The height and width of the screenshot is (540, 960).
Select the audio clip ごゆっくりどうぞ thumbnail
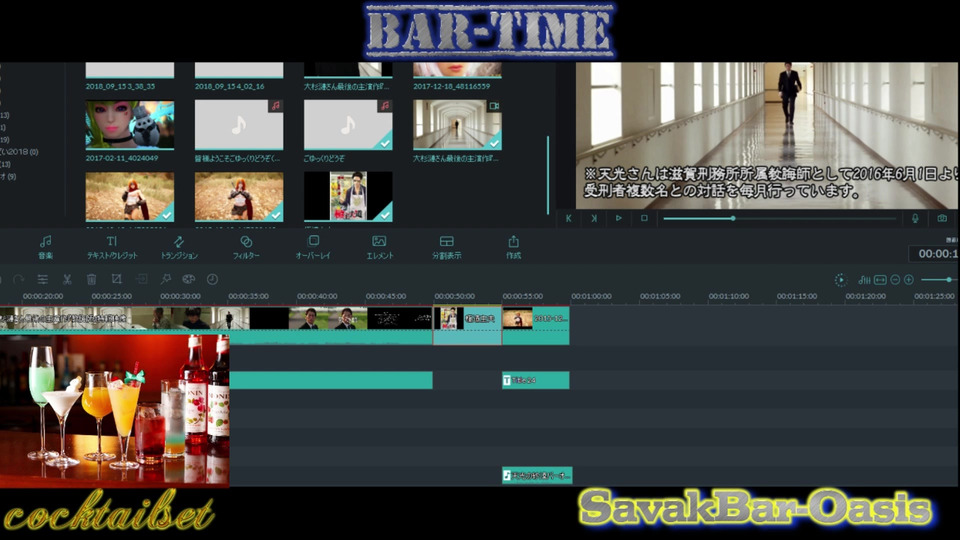(348, 125)
